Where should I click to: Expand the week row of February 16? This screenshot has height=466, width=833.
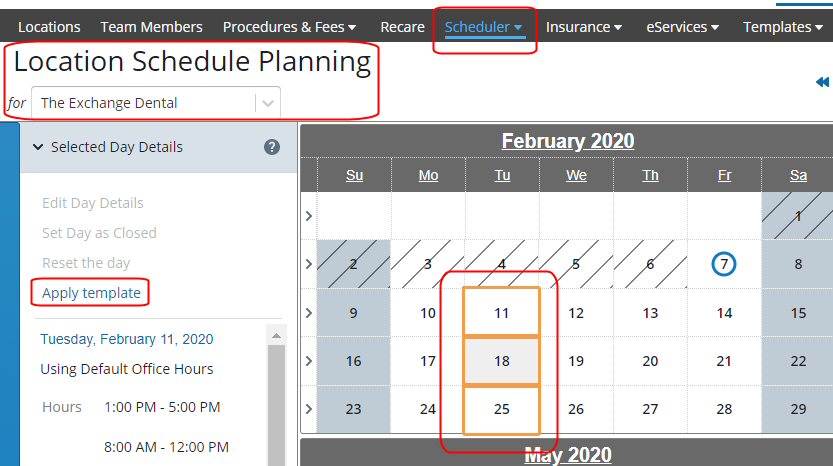tap(309, 361)
